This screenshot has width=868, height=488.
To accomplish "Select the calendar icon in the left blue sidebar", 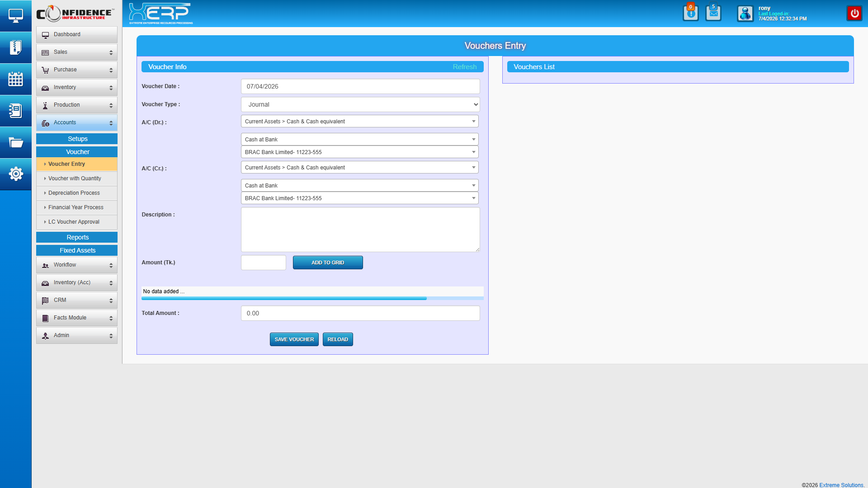I will (16, 79).
